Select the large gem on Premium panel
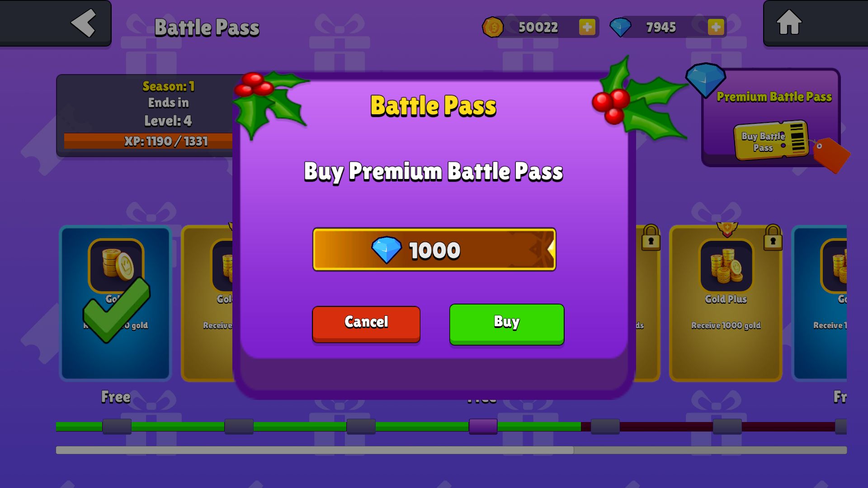 [x=705, y=80]
